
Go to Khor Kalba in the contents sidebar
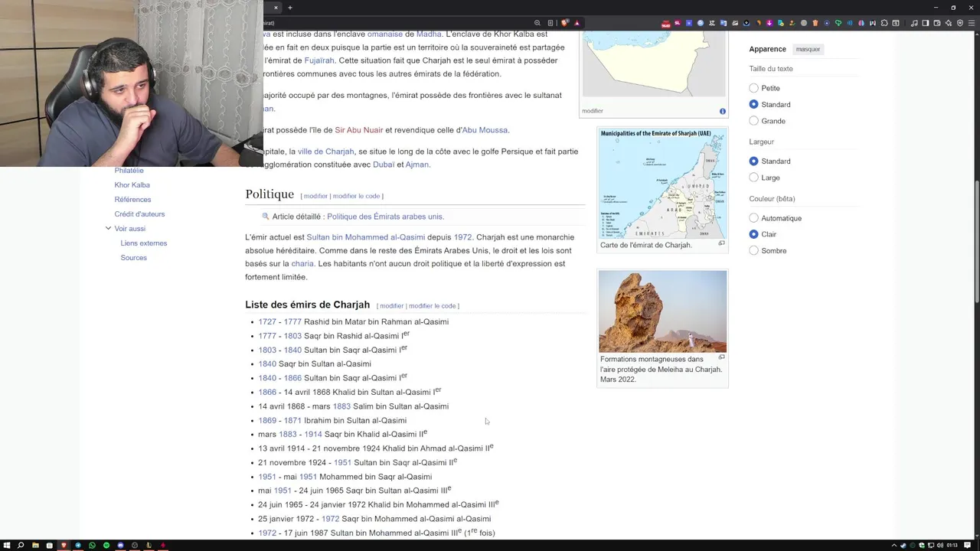click(132, 185)
